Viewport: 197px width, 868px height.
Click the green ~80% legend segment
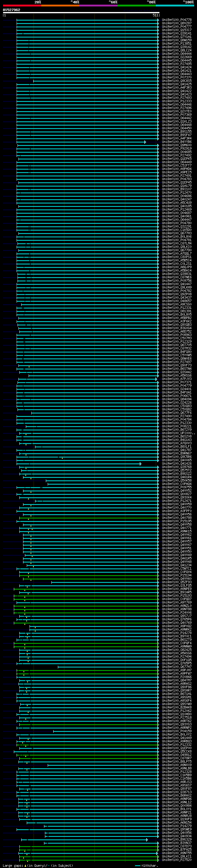[x=137, y=6]
